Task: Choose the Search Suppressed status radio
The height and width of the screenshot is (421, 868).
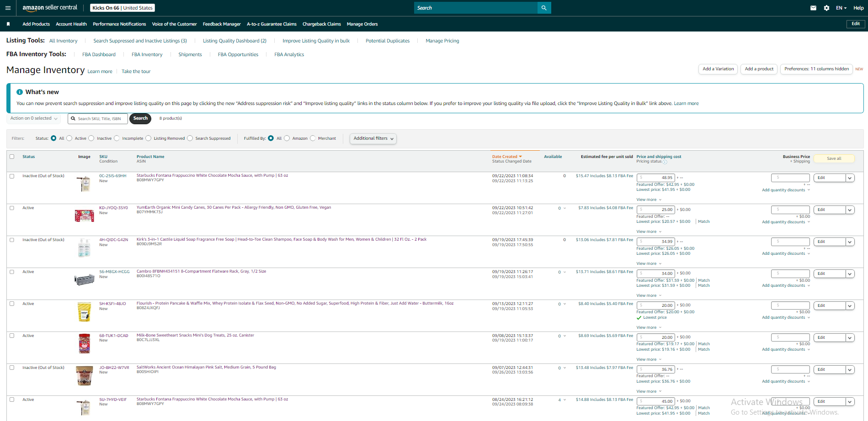Action: [x=190, y=138]
